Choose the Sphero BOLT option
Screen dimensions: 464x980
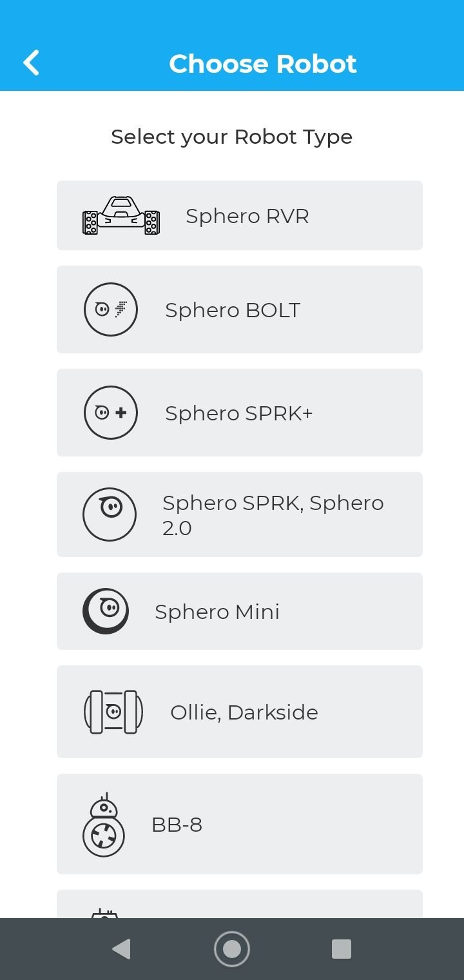point(240,309)
